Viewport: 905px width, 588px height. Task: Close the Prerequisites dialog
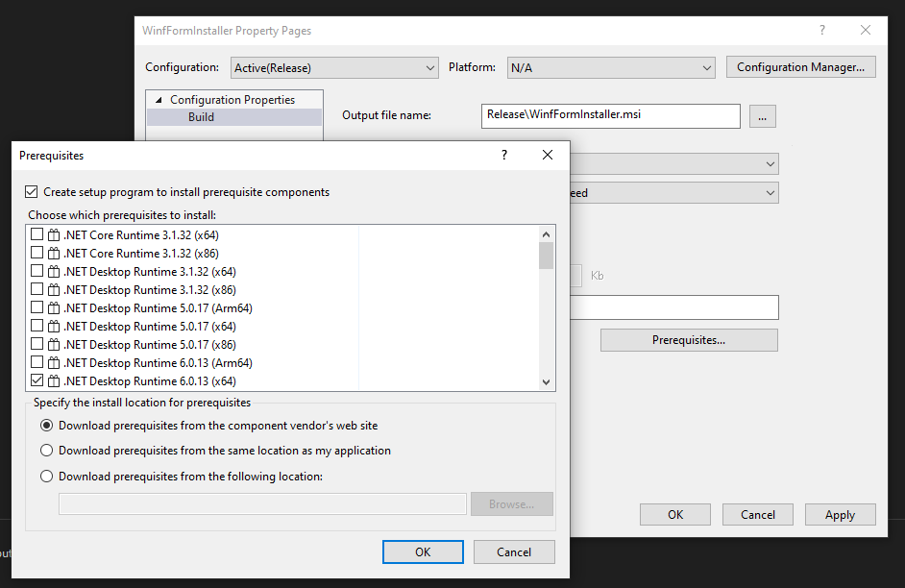coord(548,155)
